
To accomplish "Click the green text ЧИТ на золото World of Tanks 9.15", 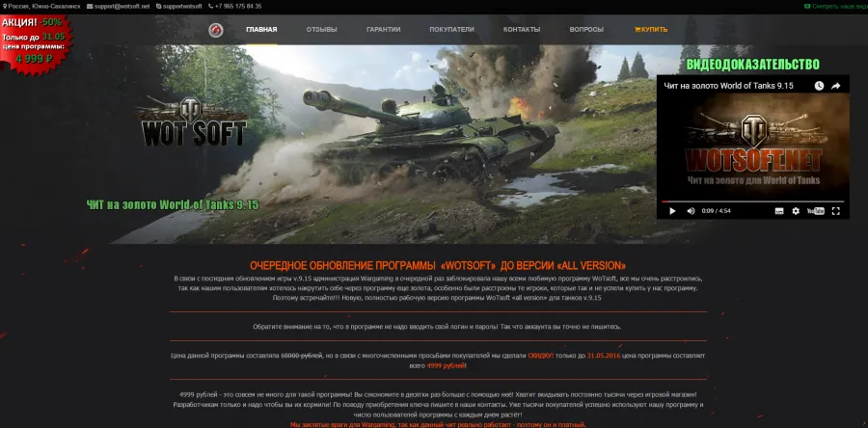I will pos(173,204).
